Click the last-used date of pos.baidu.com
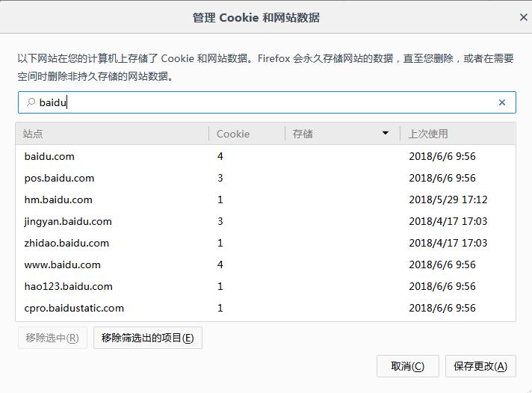The height and width of the screenshot is (393, 532). tap(442, 178)
